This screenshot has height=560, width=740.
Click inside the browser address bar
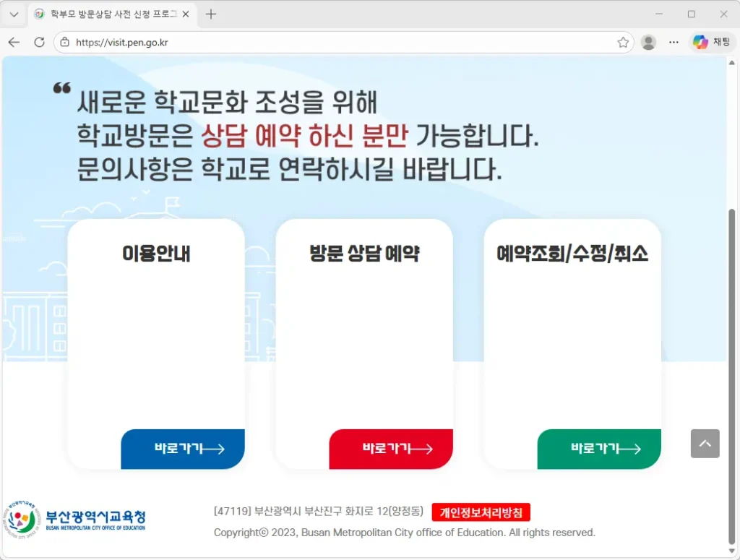tap(289, 42)
